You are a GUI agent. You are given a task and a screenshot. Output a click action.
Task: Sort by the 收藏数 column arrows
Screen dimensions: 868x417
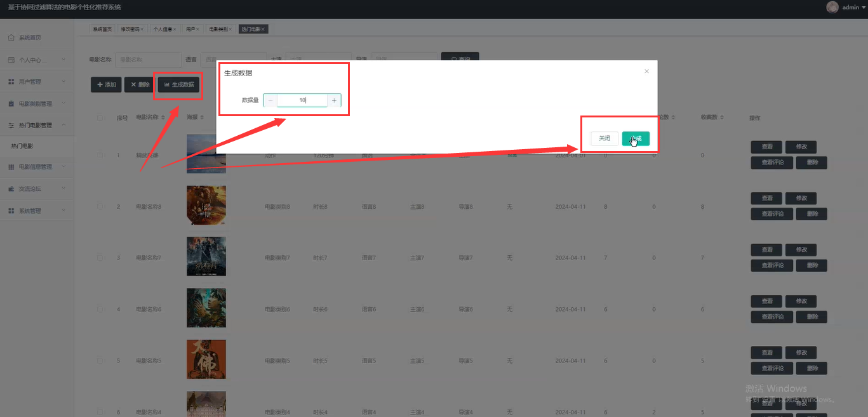723,117
